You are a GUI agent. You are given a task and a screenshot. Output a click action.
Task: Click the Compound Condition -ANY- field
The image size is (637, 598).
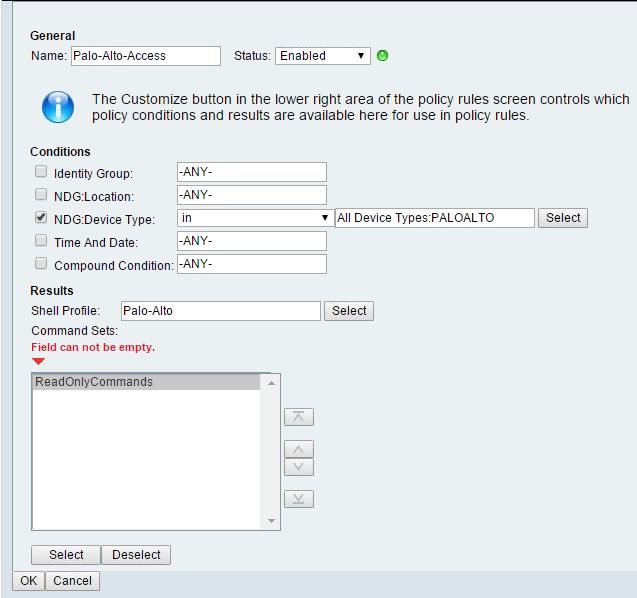point(252,264)
